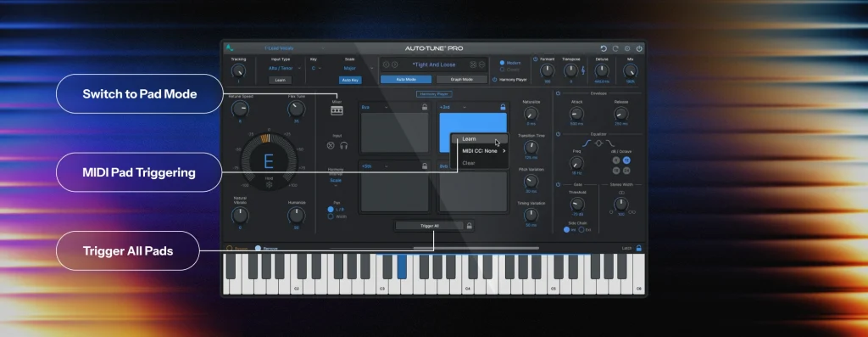Click the Learn button under Input Type
Screen dimensions: 868x337
pyautogui.click(x=280, y=81)
